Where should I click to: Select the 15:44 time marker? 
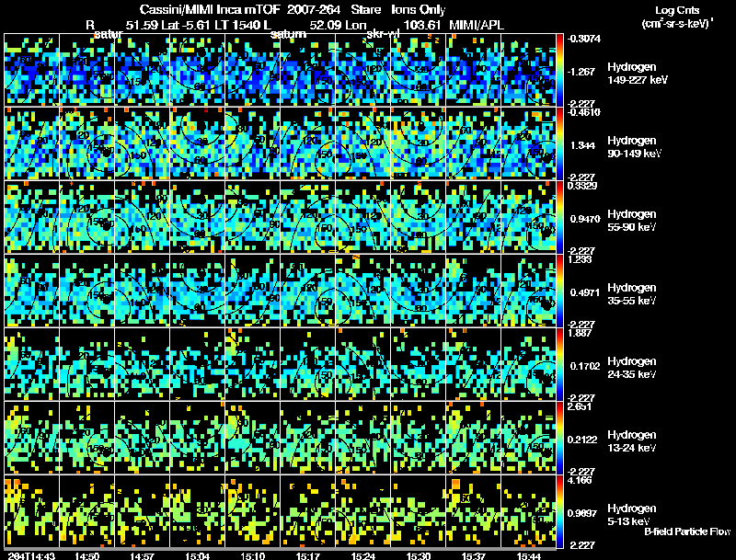point(528,556)
